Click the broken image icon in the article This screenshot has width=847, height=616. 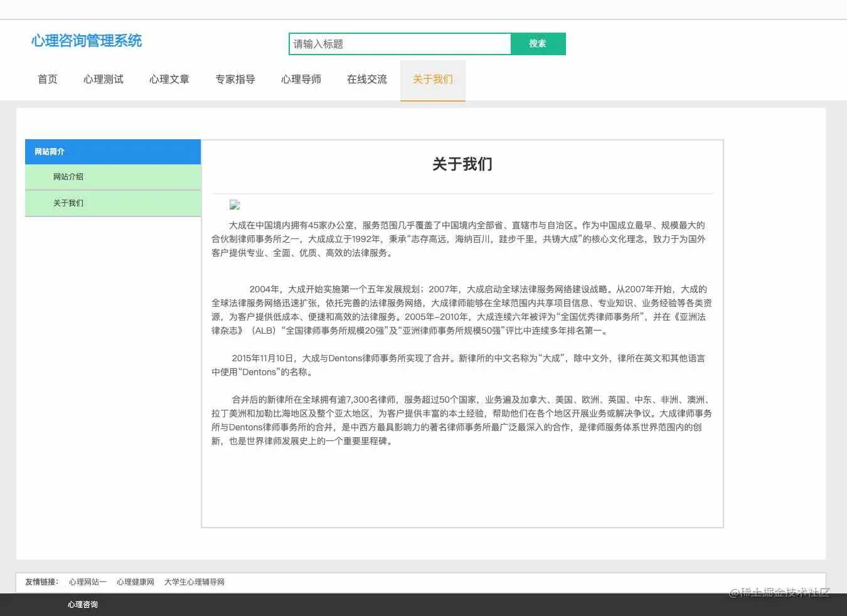click(x=235, y=204)
